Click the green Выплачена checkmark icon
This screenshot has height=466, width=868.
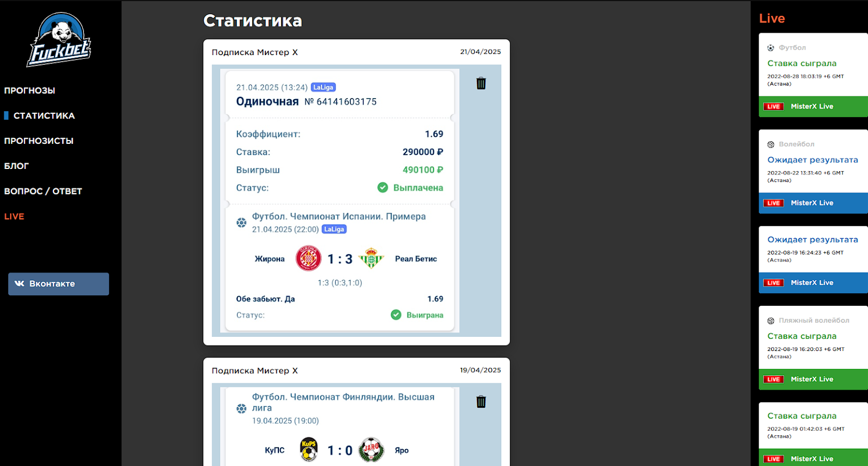(383, 187)
